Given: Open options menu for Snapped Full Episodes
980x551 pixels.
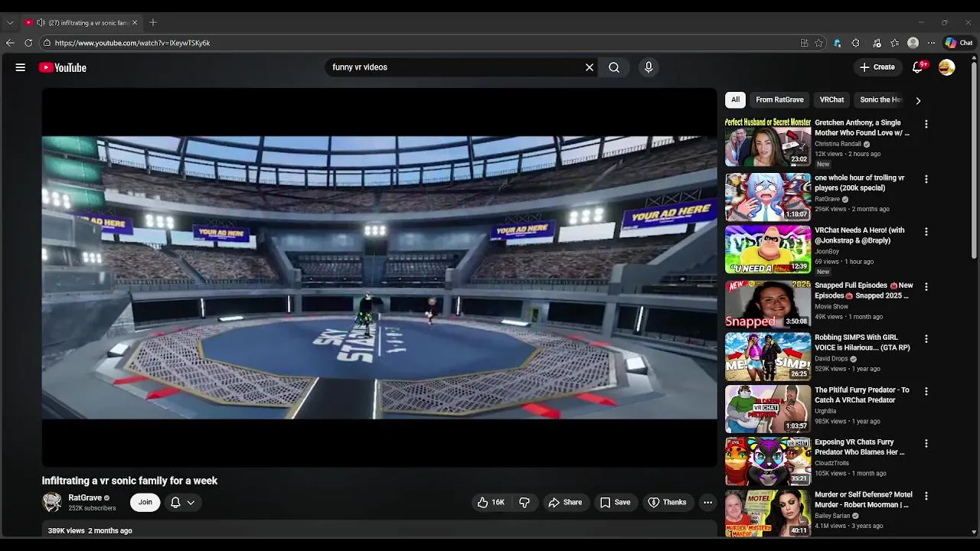Looking at the screenshot, I should click(x=926, y=286).
